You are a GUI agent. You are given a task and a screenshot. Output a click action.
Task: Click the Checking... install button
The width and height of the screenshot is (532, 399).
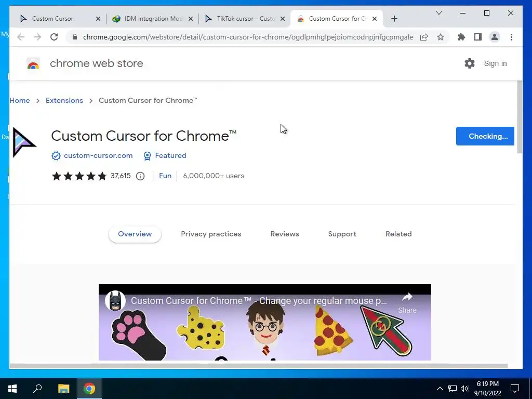[x=485, y=136]
